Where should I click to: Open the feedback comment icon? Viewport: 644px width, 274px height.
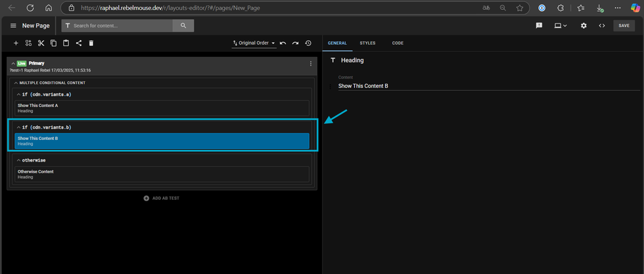[x=540, y=26]
